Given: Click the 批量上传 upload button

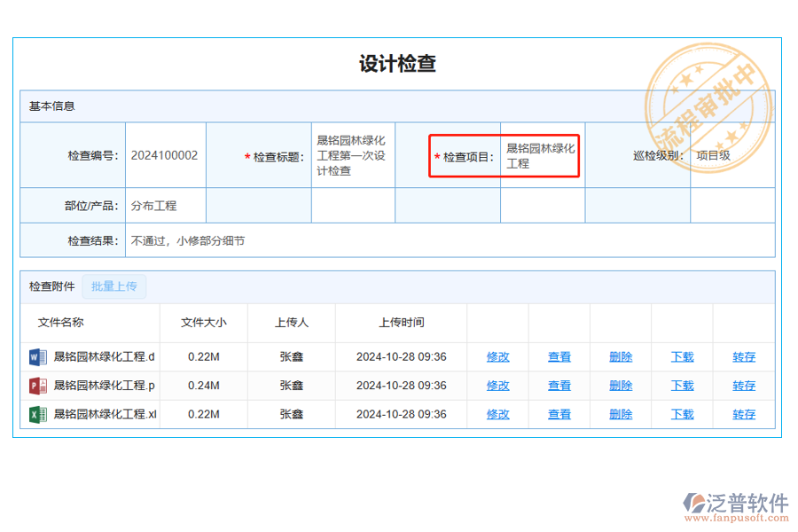Looking at the screenshot, I should pyautogui.click(x=113, y=286).
